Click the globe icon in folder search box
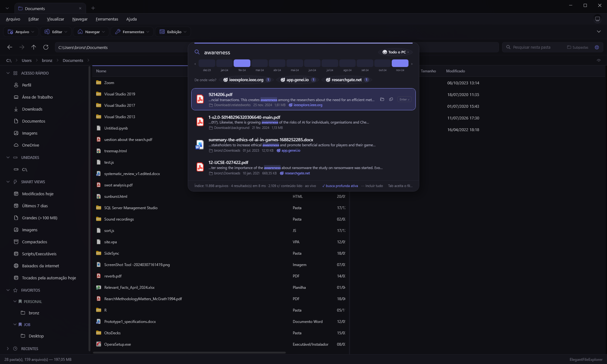This screenshot has height=364, width=607. coord(597,47)
